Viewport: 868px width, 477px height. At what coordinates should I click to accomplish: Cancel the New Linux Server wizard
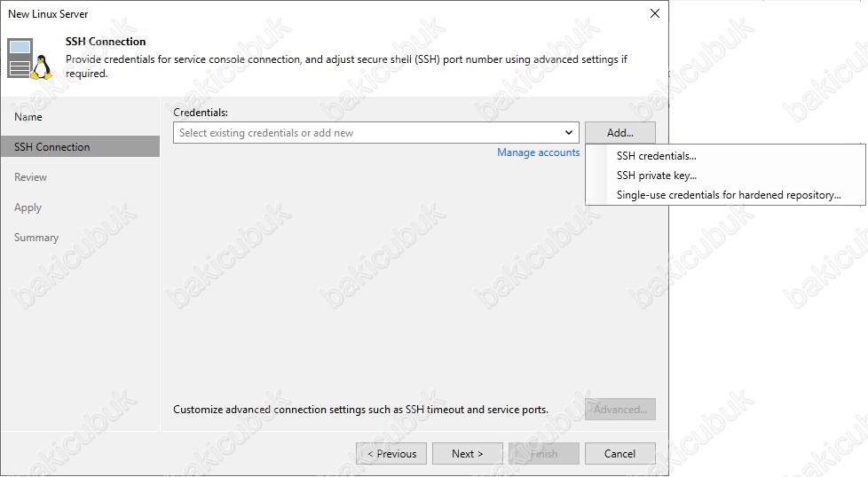pyautogui.click(x=620, y=453)
